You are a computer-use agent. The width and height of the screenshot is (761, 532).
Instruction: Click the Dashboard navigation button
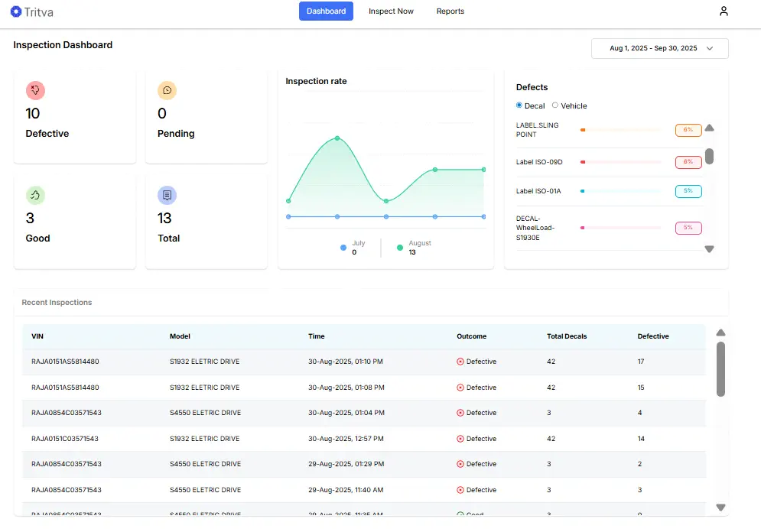(326, 11)
